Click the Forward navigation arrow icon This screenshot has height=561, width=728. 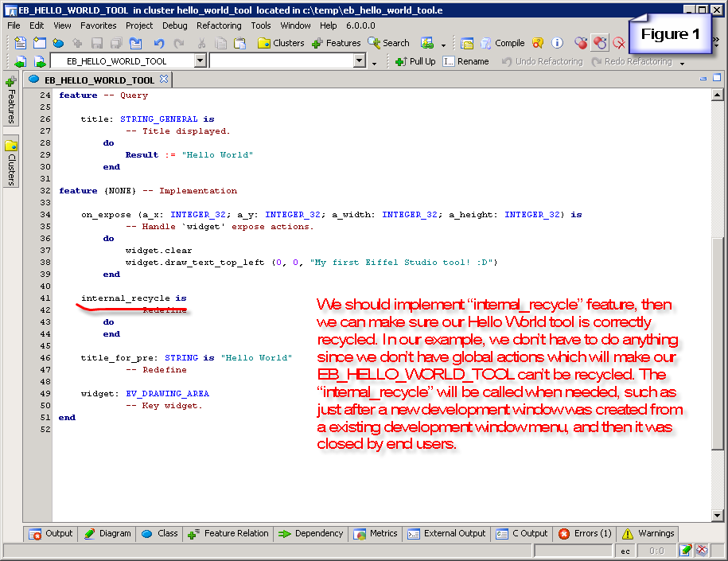(40, 61)
